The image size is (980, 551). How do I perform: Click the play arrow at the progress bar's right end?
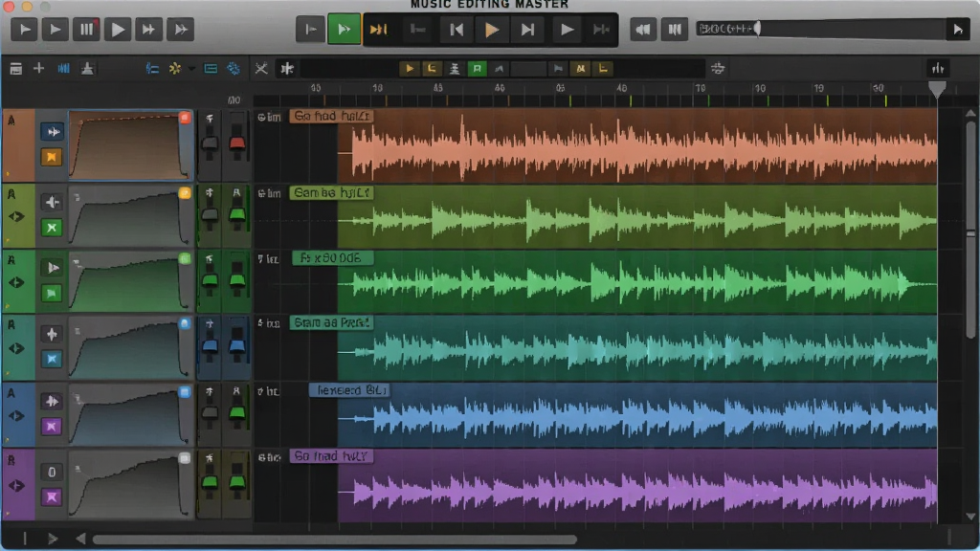pos(957,30)
